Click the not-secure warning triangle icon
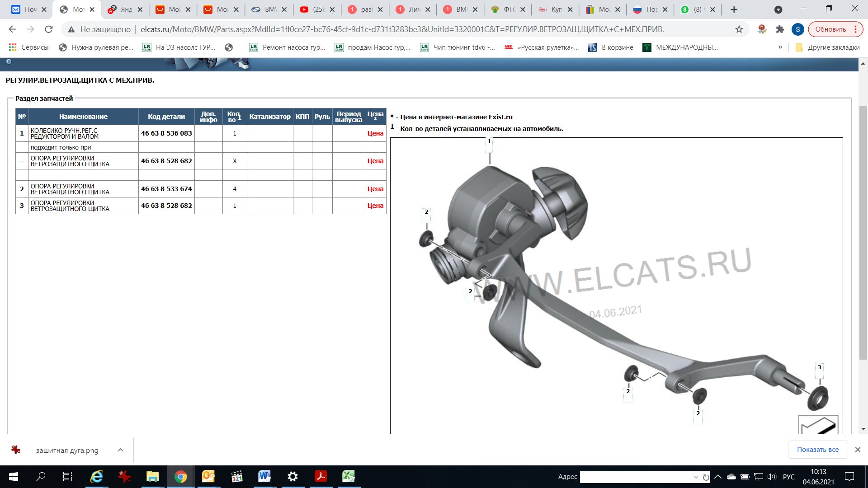Image resolution: width=868 pixels, height=488 pixels. (71, 29)
